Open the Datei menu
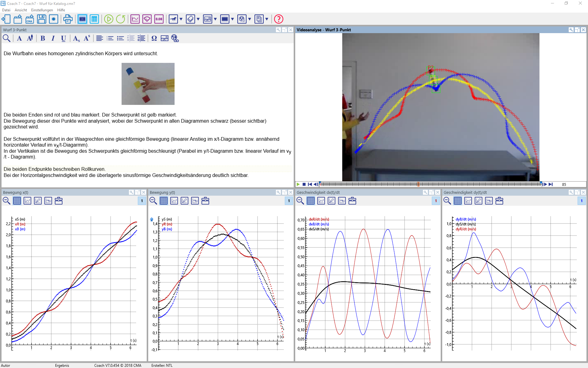Viewport: 588px width, 368px height. [6, 10]
